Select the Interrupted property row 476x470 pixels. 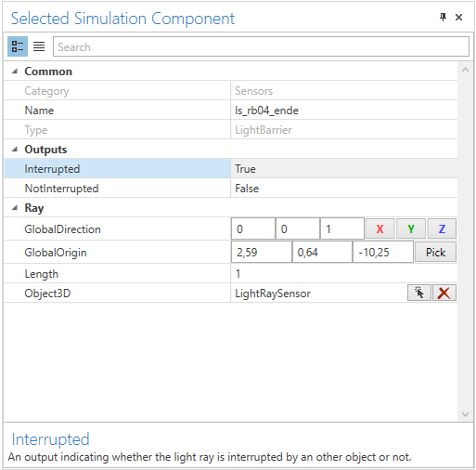coord(231,169)
